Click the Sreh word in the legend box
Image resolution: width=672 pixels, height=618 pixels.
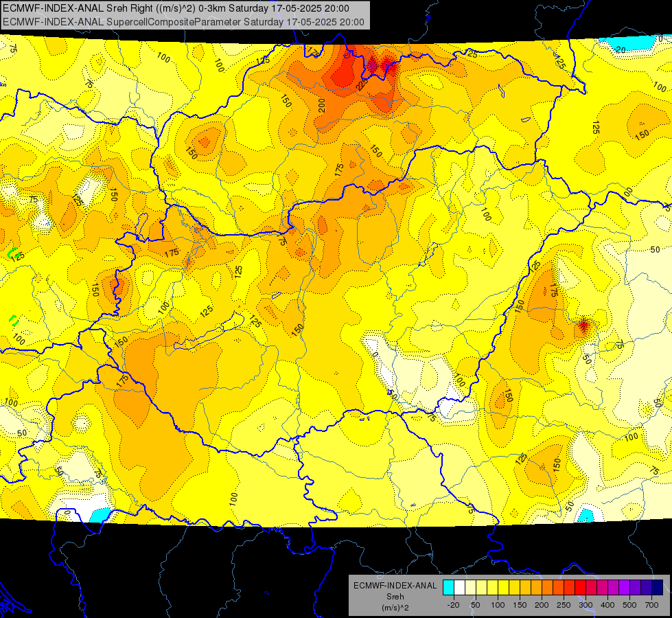point(395,597)
